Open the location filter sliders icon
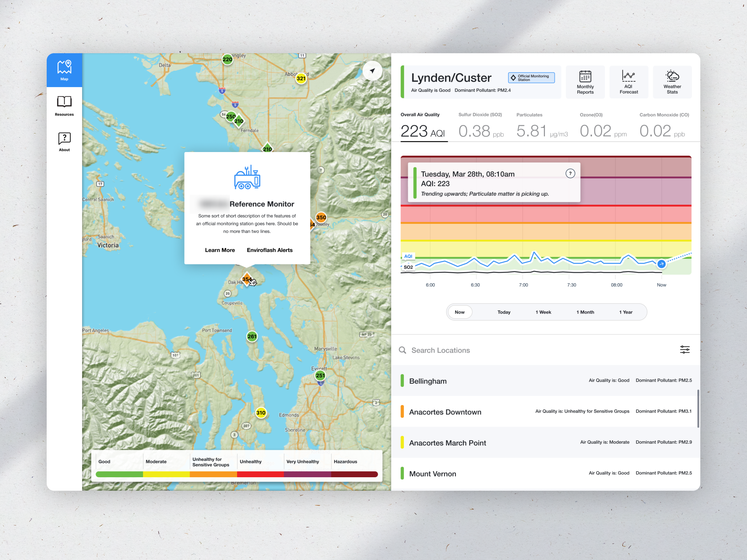The image size is (747, 560). click(685, 350)
